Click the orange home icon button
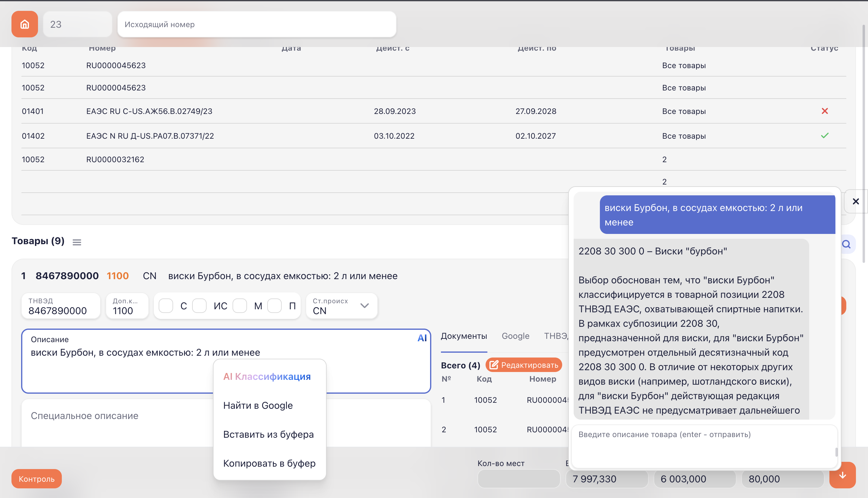The width and height of the screenshot is (868, 498). point(25,24)
